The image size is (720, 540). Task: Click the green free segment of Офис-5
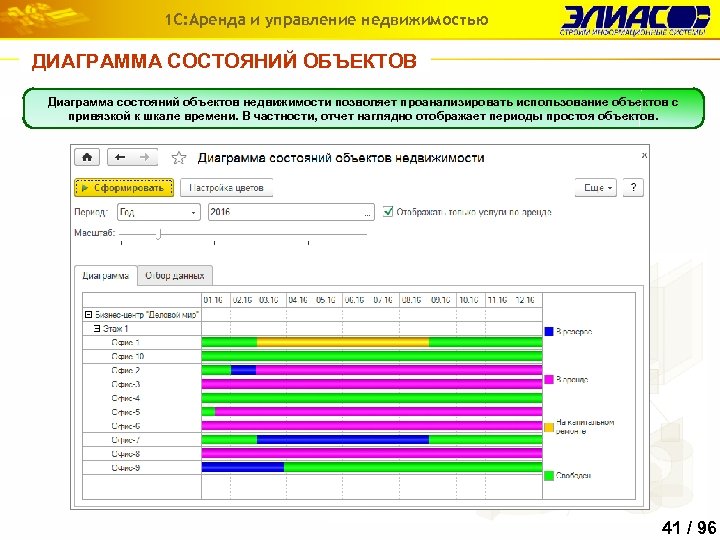pos(208,411)
